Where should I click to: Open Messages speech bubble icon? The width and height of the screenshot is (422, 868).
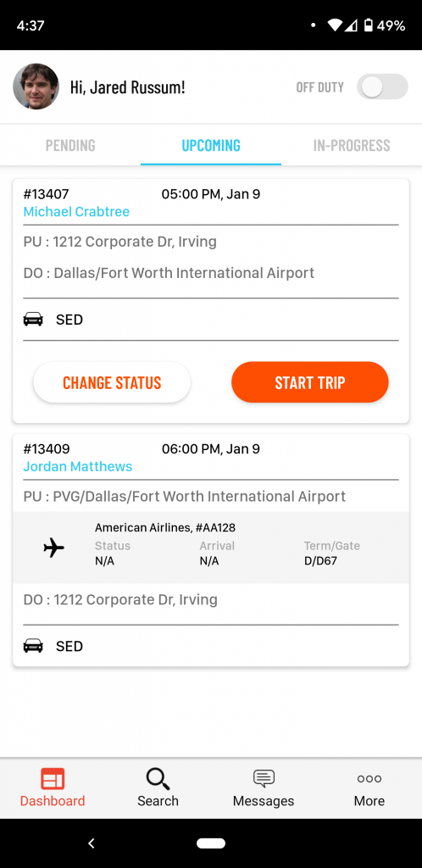(264, 778)
